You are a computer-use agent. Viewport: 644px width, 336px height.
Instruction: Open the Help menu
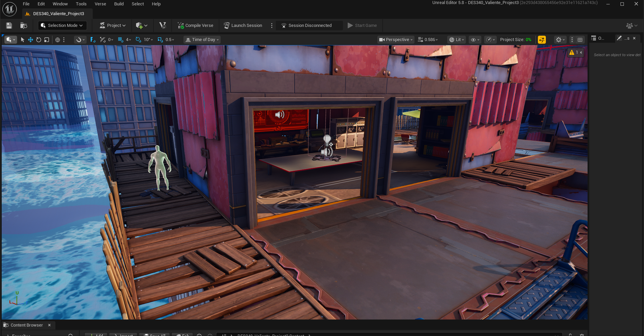pos(156,4)
